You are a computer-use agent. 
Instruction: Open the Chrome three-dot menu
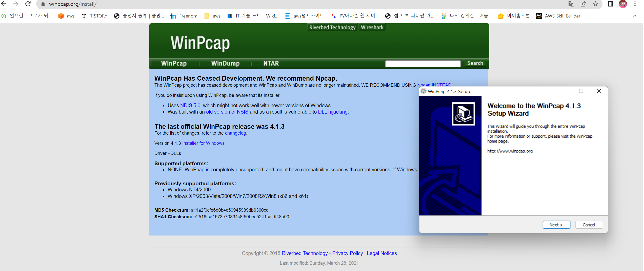click(x=635, y=4)
